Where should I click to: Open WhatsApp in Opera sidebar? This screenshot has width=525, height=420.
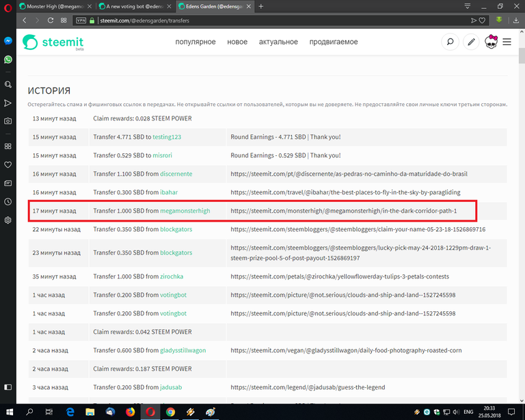click(x=8, y=60)
